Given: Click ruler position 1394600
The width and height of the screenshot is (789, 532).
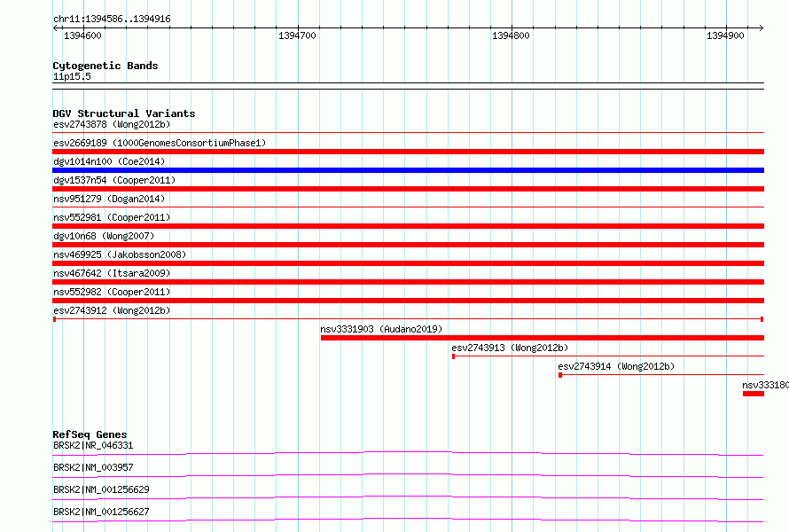Looking at the screenshot, I should click(82, 35).
